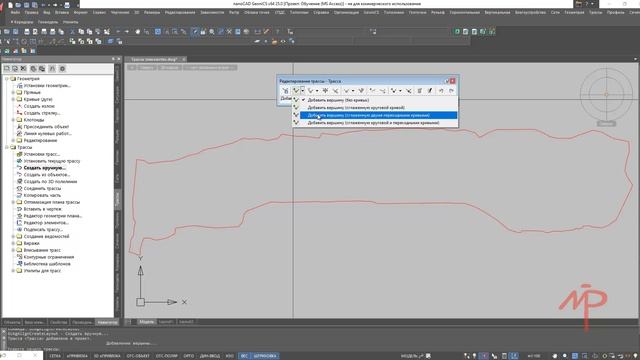
Task: Select 'Установить текущую трассу' item
Action: pyautogui.click(x=52, y=161)
